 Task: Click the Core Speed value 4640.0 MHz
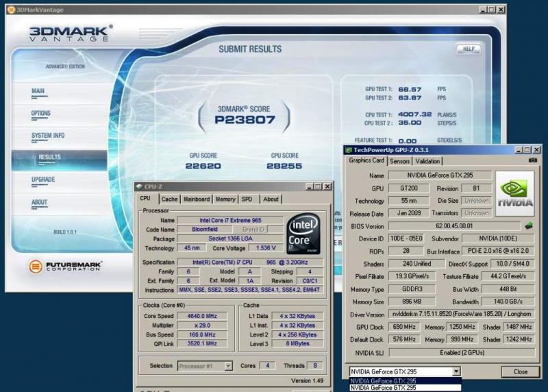coord(202,316)
